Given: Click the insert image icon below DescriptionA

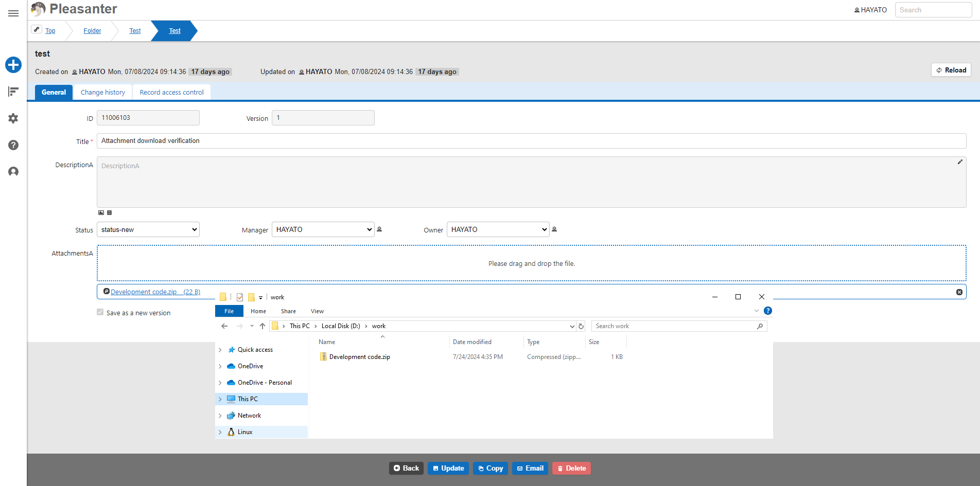Looking at the screenshot, I should (101, 212).
